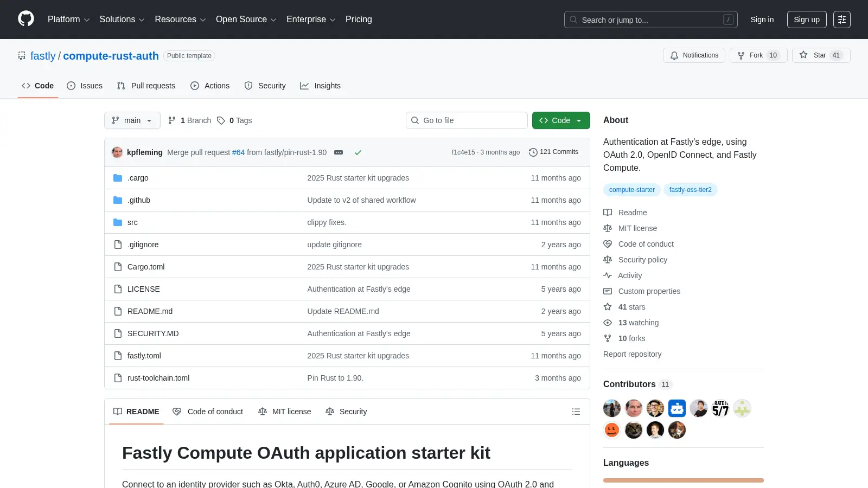Image resolution: width=868 pixels, height=488 pixels.
Task: Click the Go to file search field
Action: (x=467, y=120)
